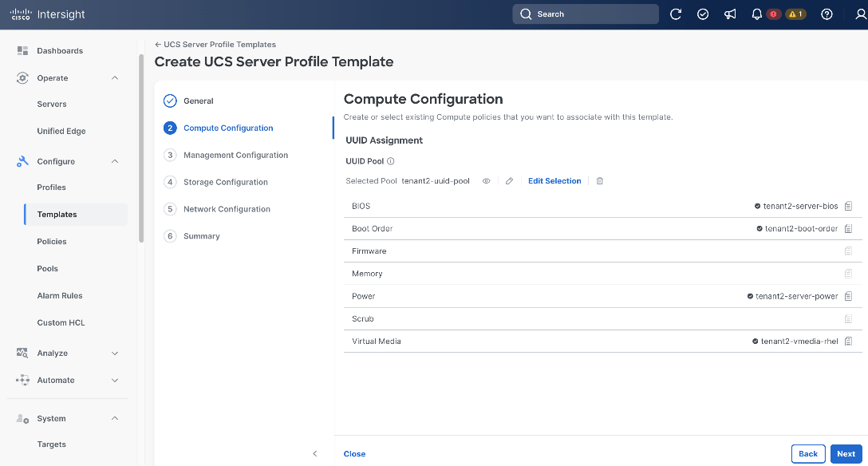The image size is (868, 466).
Task: Open Unified Edge in the sidebar
Action: click(61, 131)
